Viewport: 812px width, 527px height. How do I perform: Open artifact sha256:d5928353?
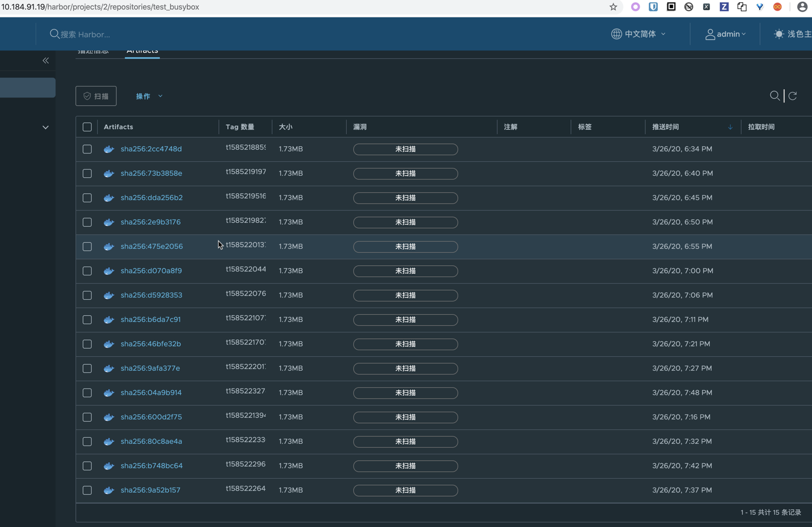click(x=151, y=295)
